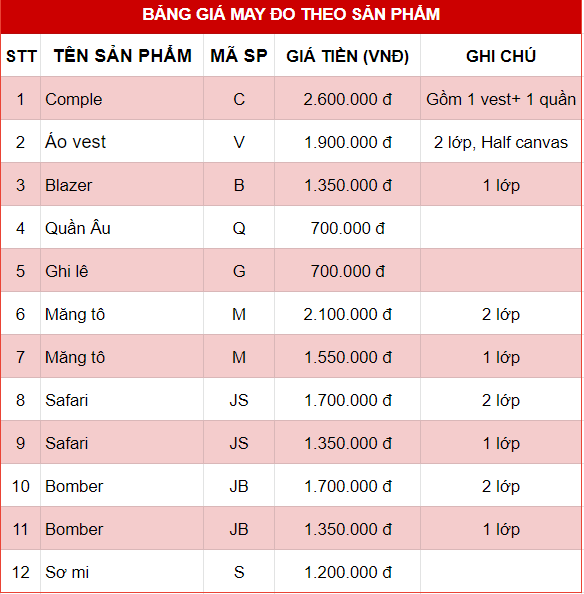Viewport: 584px width, 594px height.
Task: Select the Bomber name in row 10
Action: click(74, 486)
